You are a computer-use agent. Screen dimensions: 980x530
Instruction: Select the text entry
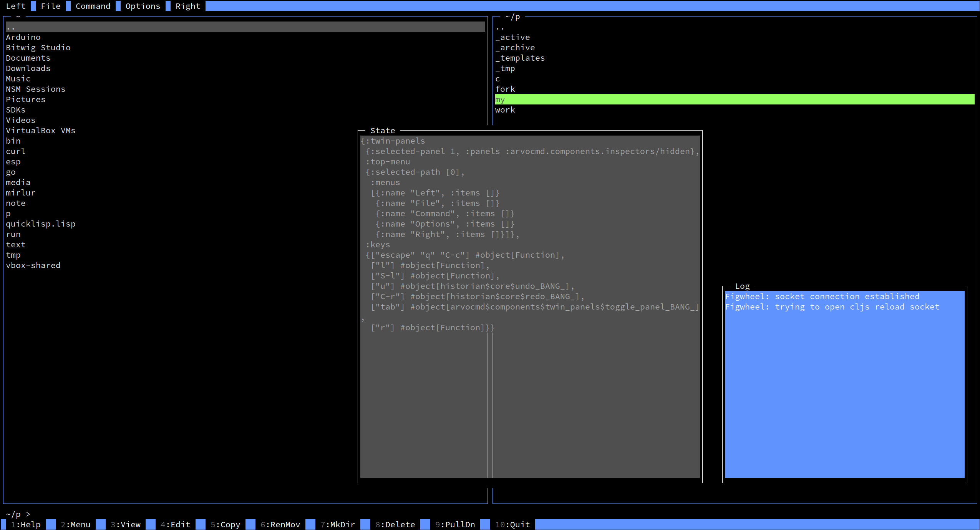pyautogui.click(x=16, y=245)
